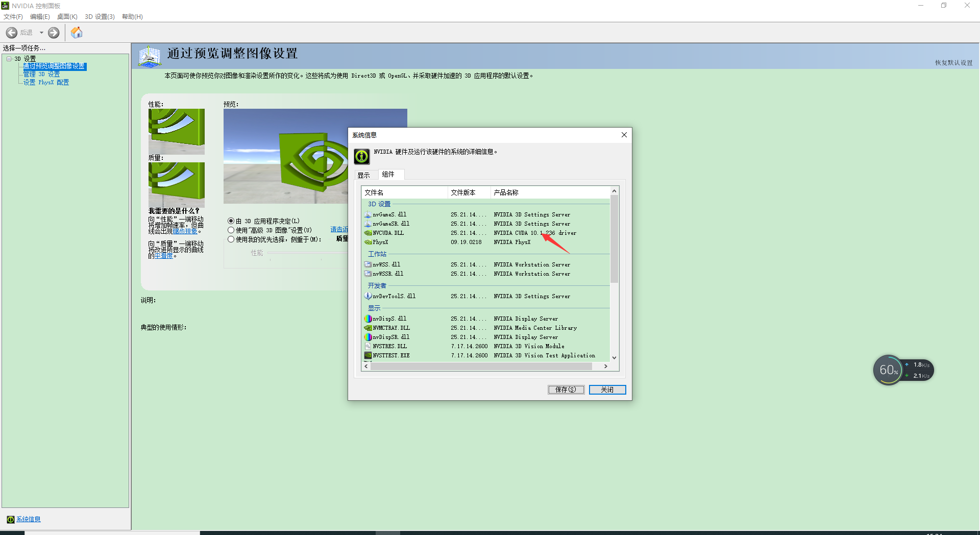The height and width of the screenshot is (535, 980).
Task: Select the nvGameSR.dll file icon
Action: point(367,224)
